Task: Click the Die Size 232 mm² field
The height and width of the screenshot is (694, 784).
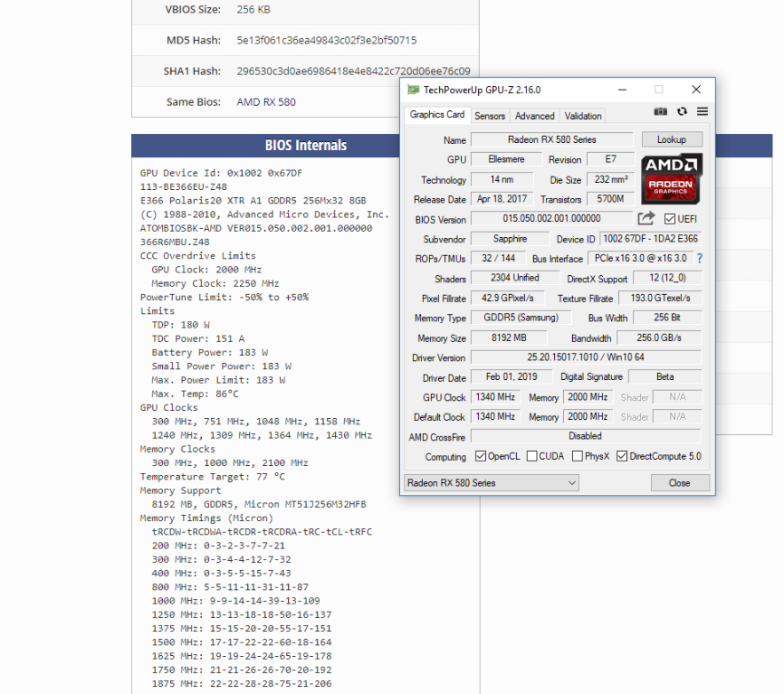Action: pyautogui.click(x=611, y=179)
